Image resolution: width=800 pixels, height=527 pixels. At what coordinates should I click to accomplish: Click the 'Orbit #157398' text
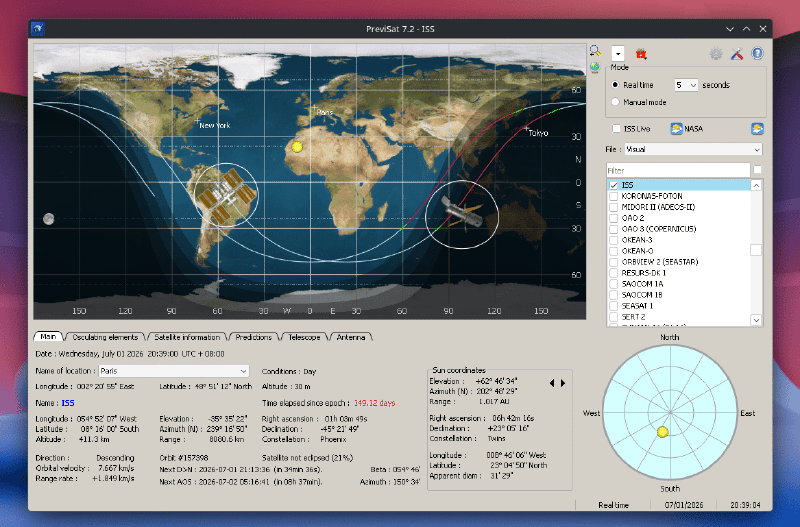[x=184, y=458]
